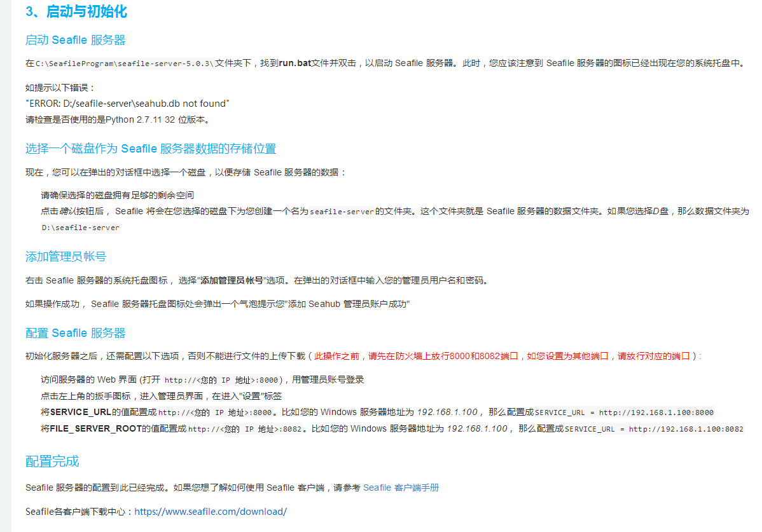
Task: Click the code http://<您的 IP 地址>:8000 in the 访问服务器的 Web 界面 line
Action: point(221,380)
